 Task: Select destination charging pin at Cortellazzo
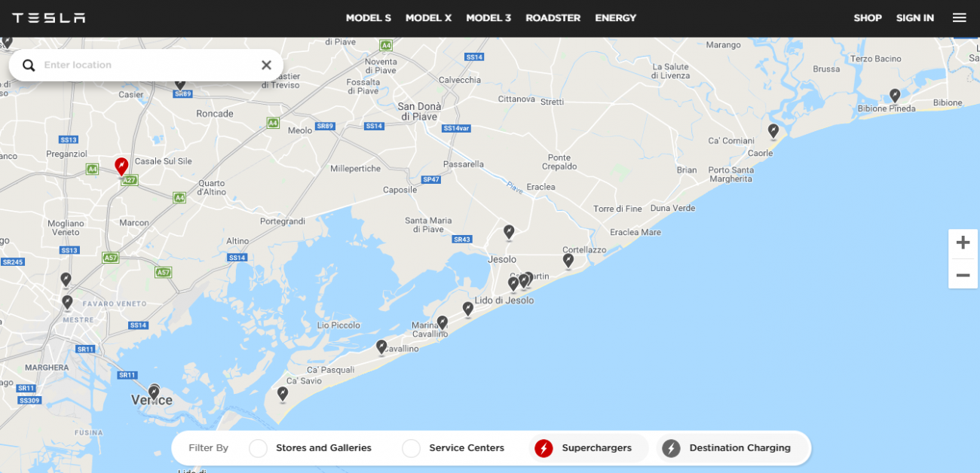(x=568, y=261)
